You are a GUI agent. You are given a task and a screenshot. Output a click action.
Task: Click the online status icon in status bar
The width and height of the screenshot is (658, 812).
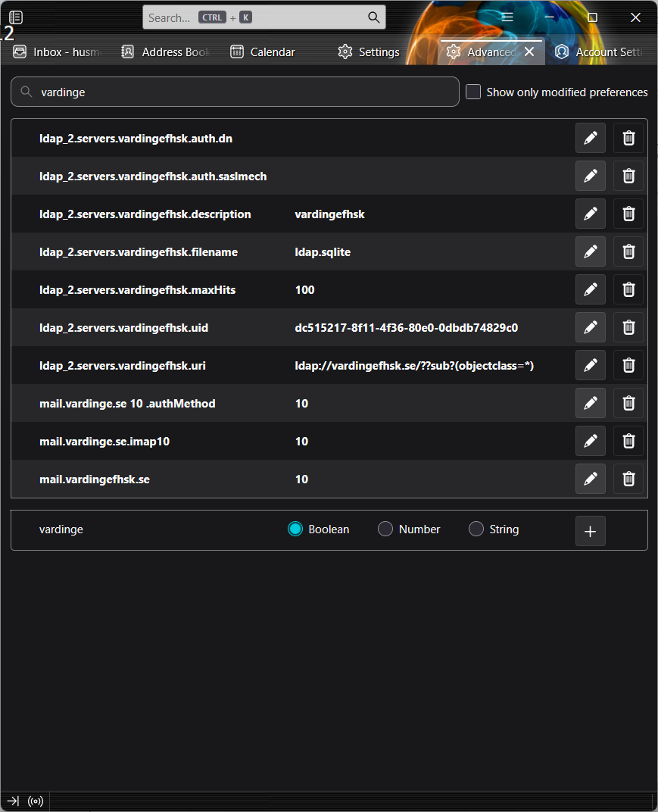(x=36, y=801)
